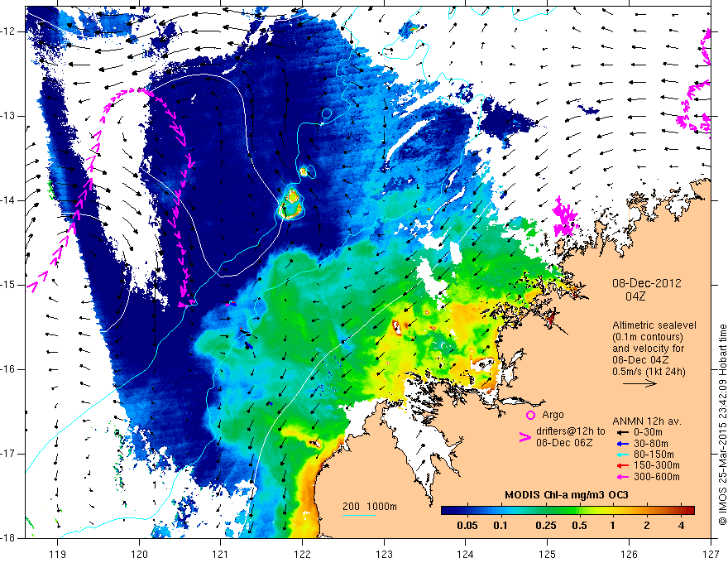Image resolution: width=728 pixels, height=563 pixels.
Task: Click the 0.5m/s velocity scale arrow
Action: [x=639, y=383]
